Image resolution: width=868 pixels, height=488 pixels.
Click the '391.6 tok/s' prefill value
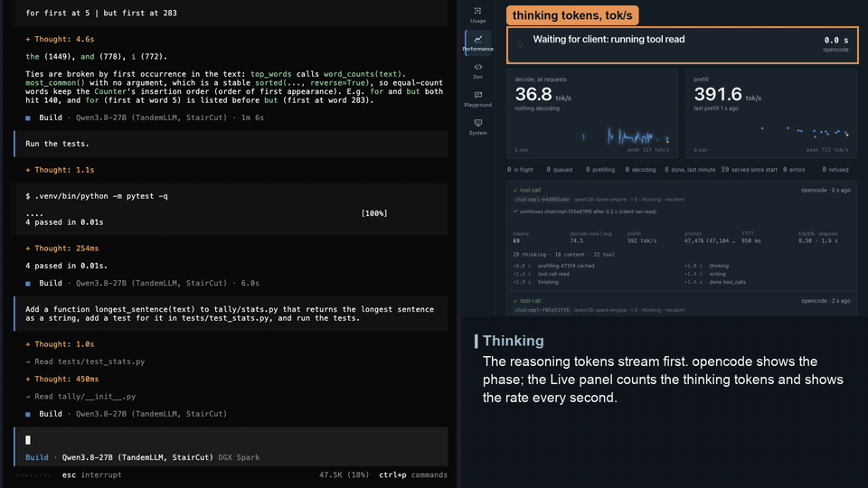click(727, 95)
